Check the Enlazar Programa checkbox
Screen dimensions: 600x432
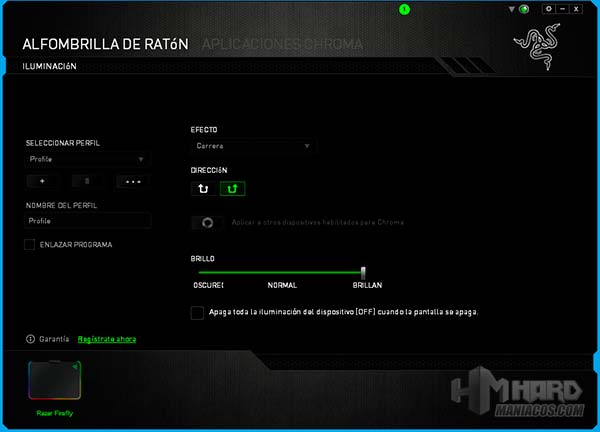(29, 245)
